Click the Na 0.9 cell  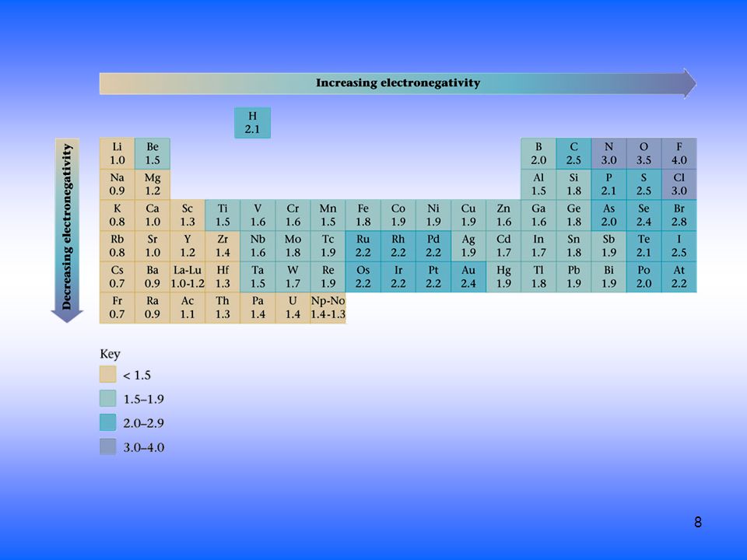pos(117,184)
